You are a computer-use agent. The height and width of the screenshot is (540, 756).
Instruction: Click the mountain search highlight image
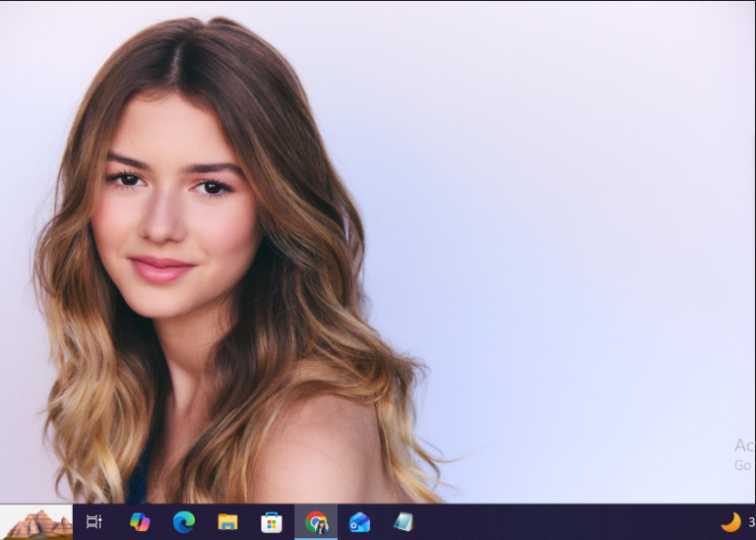click(36, 522)
